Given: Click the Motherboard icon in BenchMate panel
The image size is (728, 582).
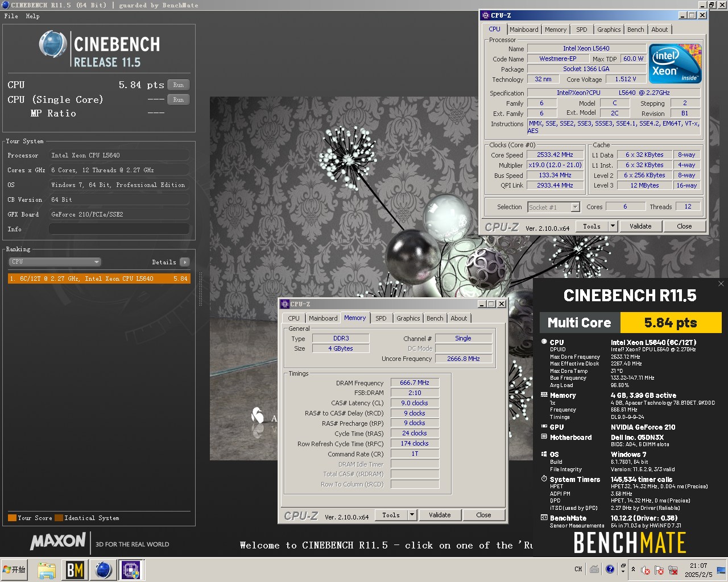Looking at the screenshot, I should (x=544, y=437).
